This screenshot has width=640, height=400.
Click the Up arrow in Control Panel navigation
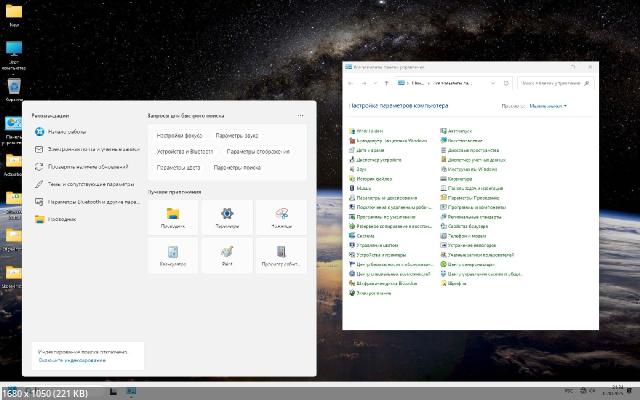[385, 83]
